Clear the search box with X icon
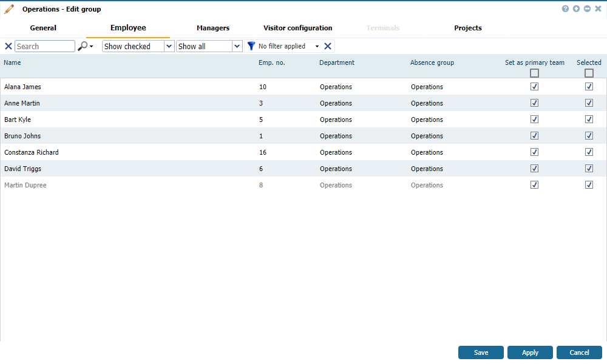 8,46
